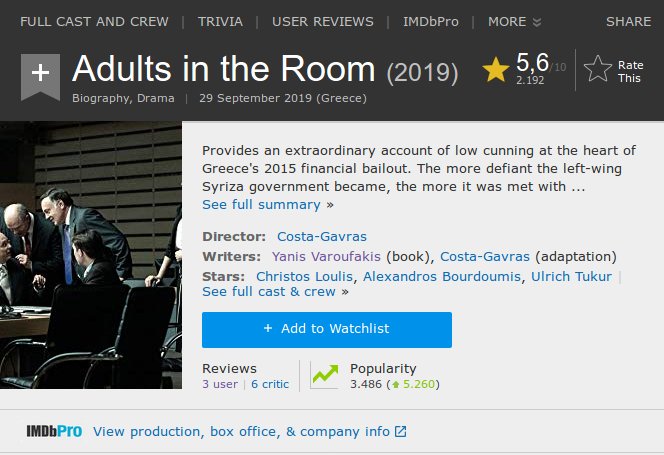
Task: Click the SHARE button
Action: coord(628,21)
